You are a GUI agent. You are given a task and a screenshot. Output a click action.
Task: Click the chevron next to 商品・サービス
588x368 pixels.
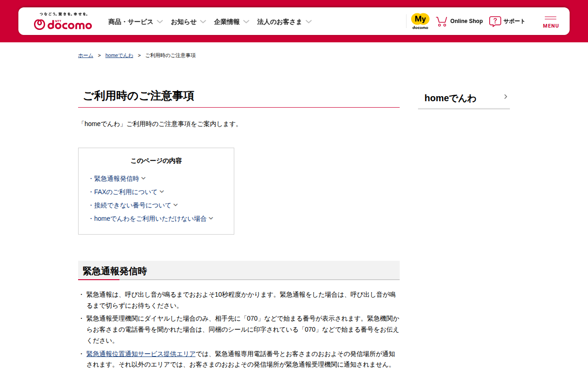[x=160, y=22]
